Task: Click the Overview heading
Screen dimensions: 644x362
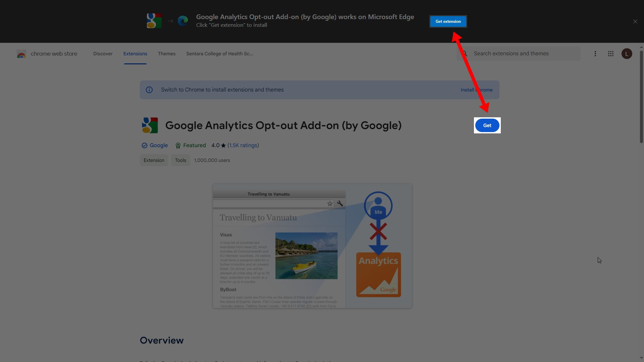Action: tap(162, 340)
